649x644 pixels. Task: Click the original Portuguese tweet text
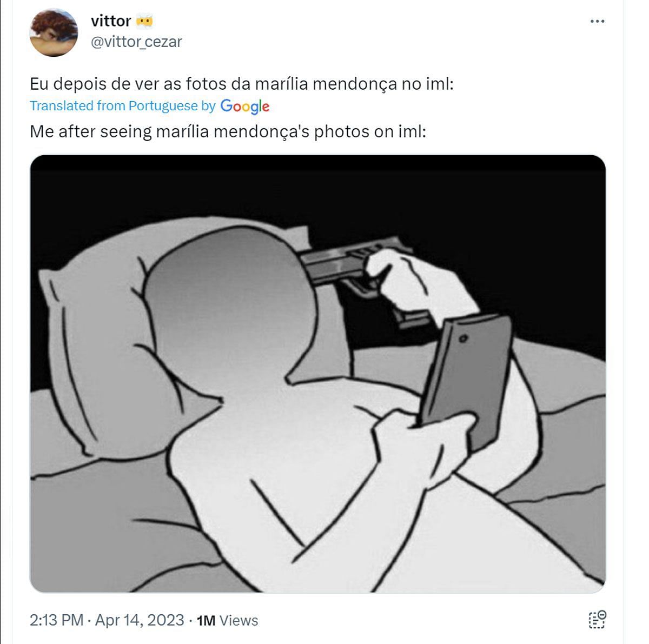click(x=241, y=84)
